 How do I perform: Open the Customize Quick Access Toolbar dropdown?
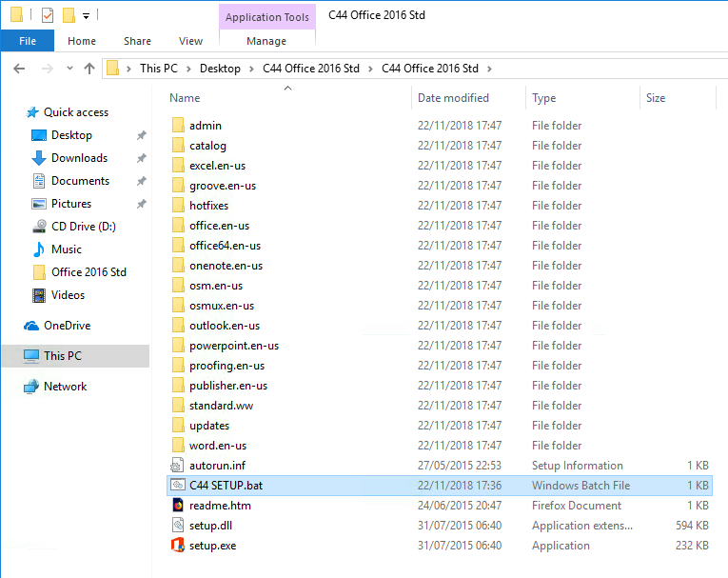pos(86,15)
